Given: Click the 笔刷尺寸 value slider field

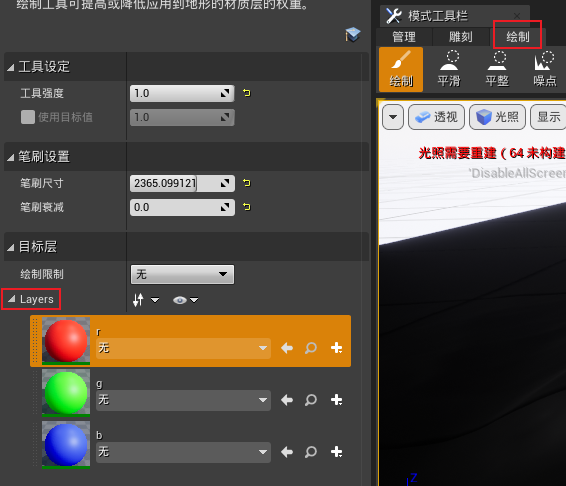Looking at the screenshot, I should point(182,183).
